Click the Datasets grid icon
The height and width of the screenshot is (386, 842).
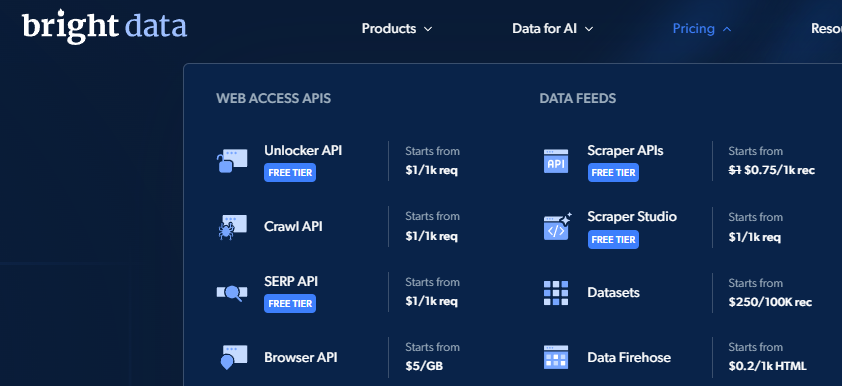556,293
